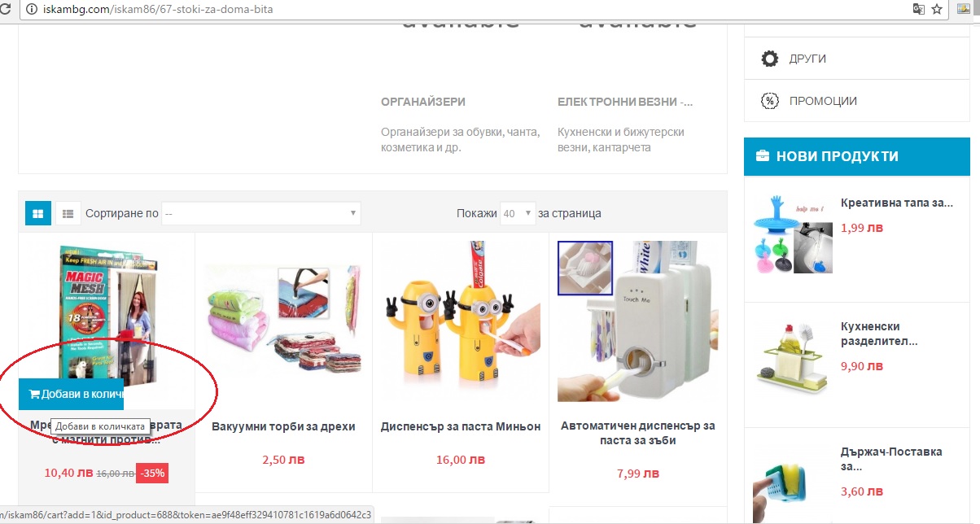Click the Креативна тапа product thumbnail
The width and height of the screenshot is (980, 524).
pos(791,234)
